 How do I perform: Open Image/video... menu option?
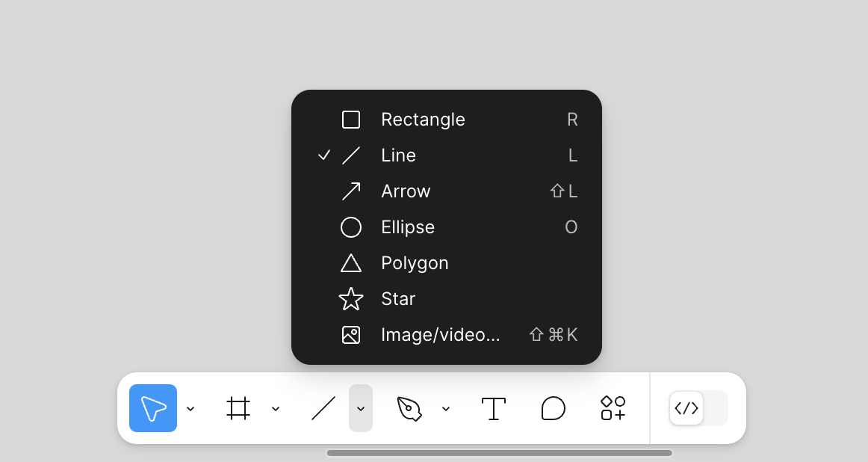[x=440, y=335]
